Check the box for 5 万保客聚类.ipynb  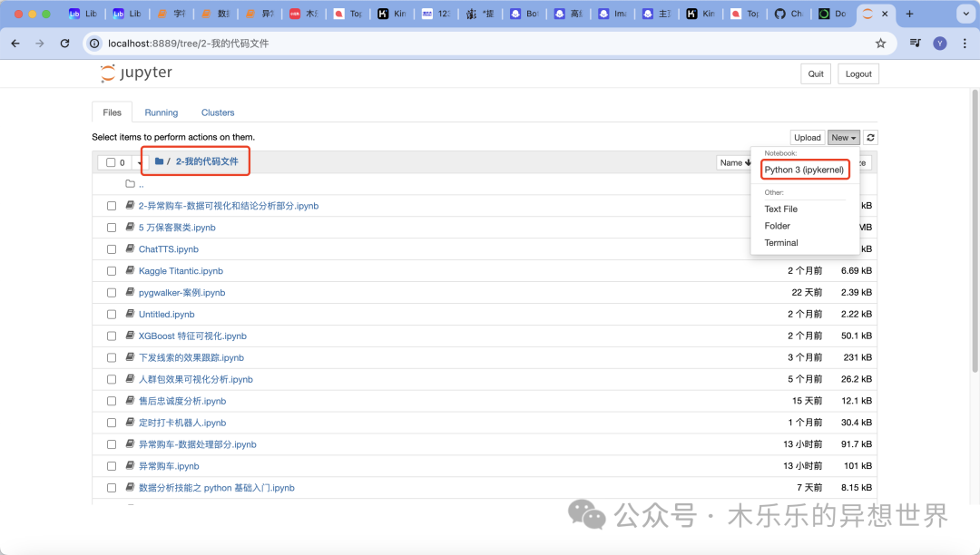click(112, 228)
